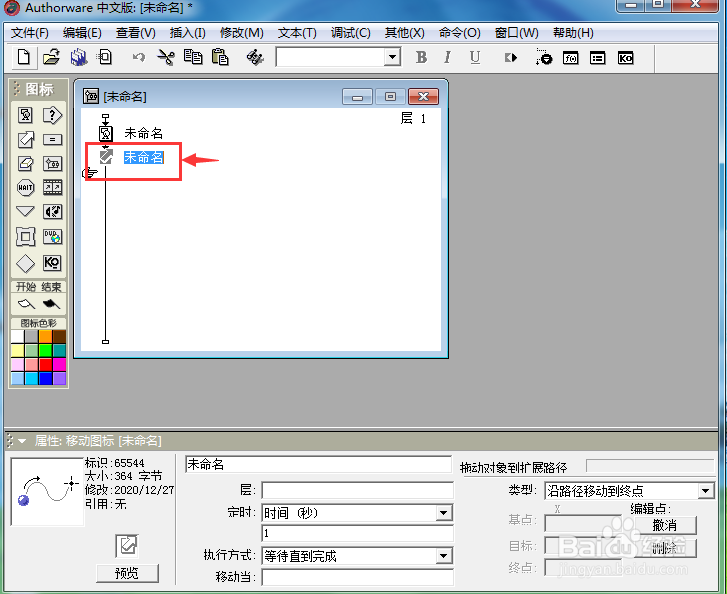
Task: Click the Import toolbar icon
Action: (105, 57)
